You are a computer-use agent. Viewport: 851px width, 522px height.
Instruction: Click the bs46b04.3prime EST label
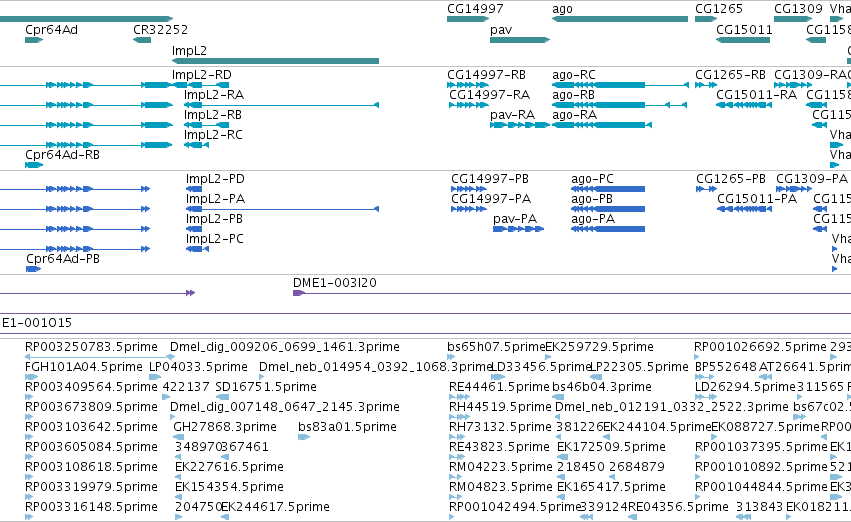(x=601, y=387)
